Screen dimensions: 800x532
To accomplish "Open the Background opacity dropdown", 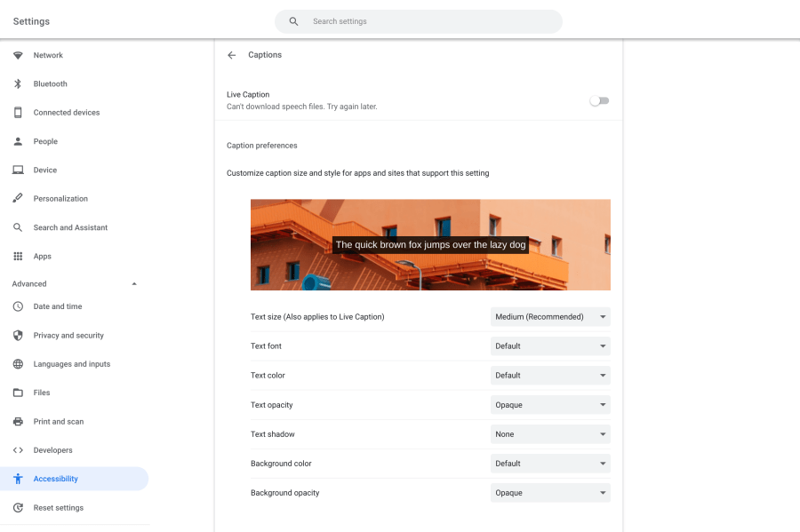I will (550, 493).
